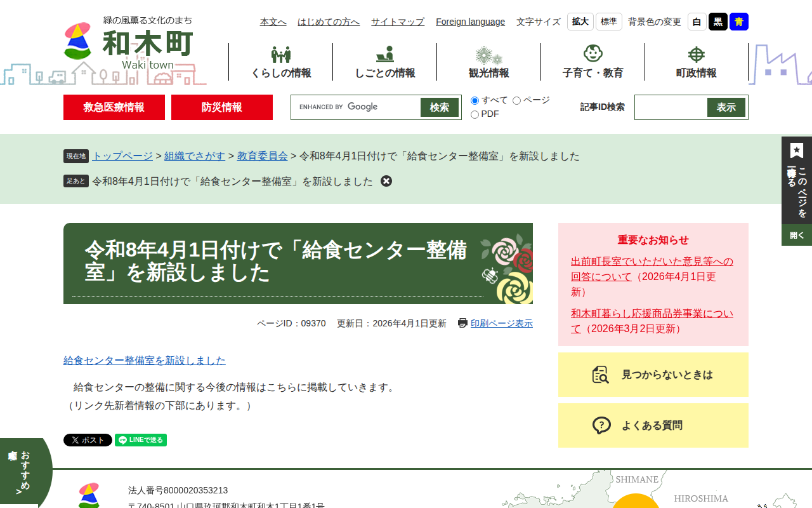This screenshot has width=812, height=508.
Task: Click the 観光情報 fireworks icon
Action: 489,55
